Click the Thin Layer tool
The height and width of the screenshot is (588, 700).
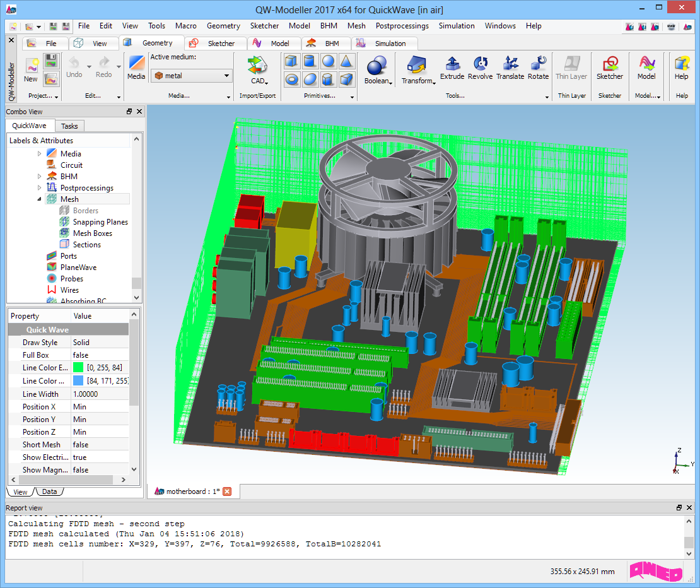pos(571,68)
